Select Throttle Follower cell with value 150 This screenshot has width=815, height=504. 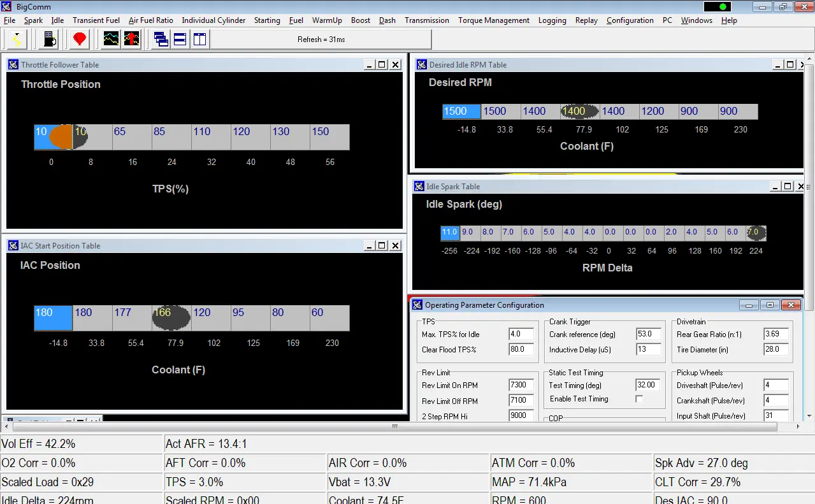[329, 137]
